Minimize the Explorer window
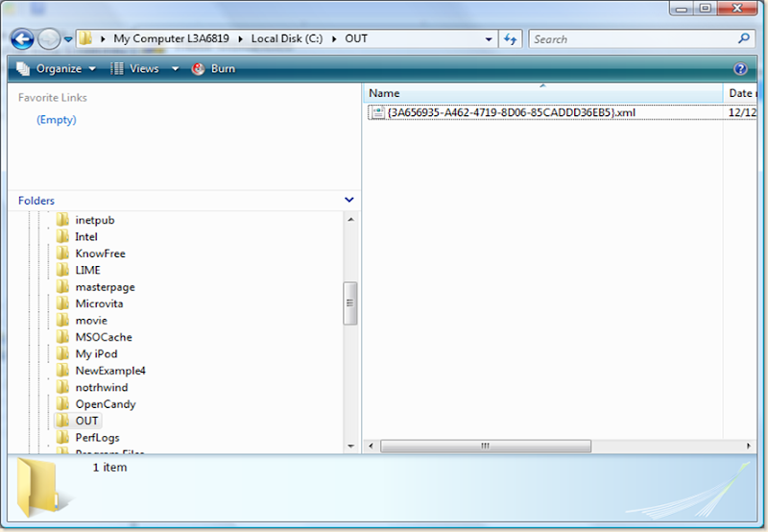This screenshot has width=768, height=532. (x=682, y=9)
